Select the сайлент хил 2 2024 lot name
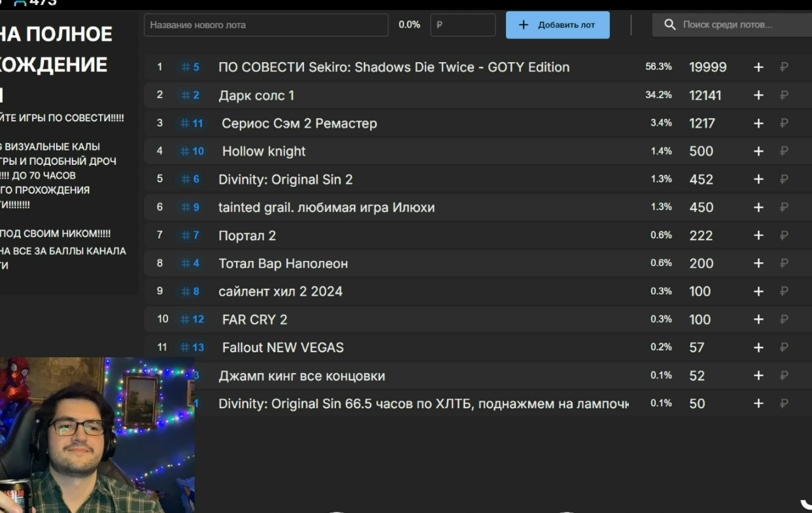The width and height of the screenshot is (812, 513). coord(281,292)
